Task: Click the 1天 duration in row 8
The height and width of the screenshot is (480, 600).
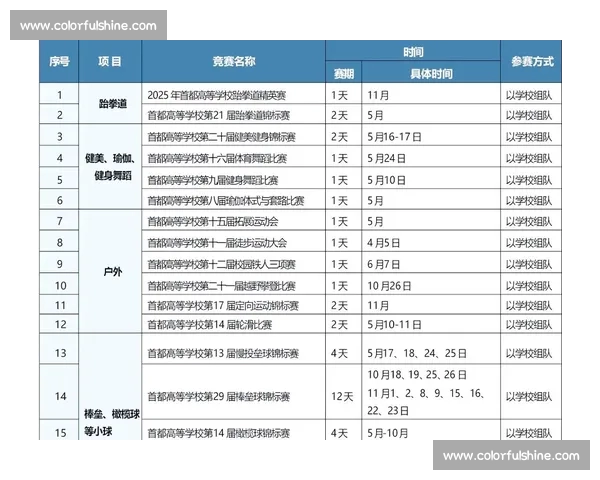Action: [x=339, y=243]
